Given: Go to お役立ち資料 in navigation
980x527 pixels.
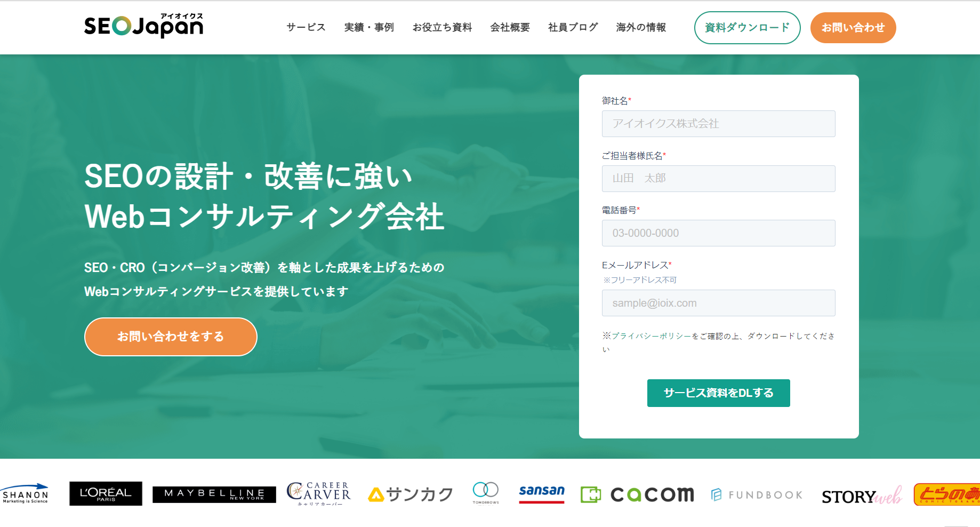Looking at the screenshot, I should [x=442, y=27].
